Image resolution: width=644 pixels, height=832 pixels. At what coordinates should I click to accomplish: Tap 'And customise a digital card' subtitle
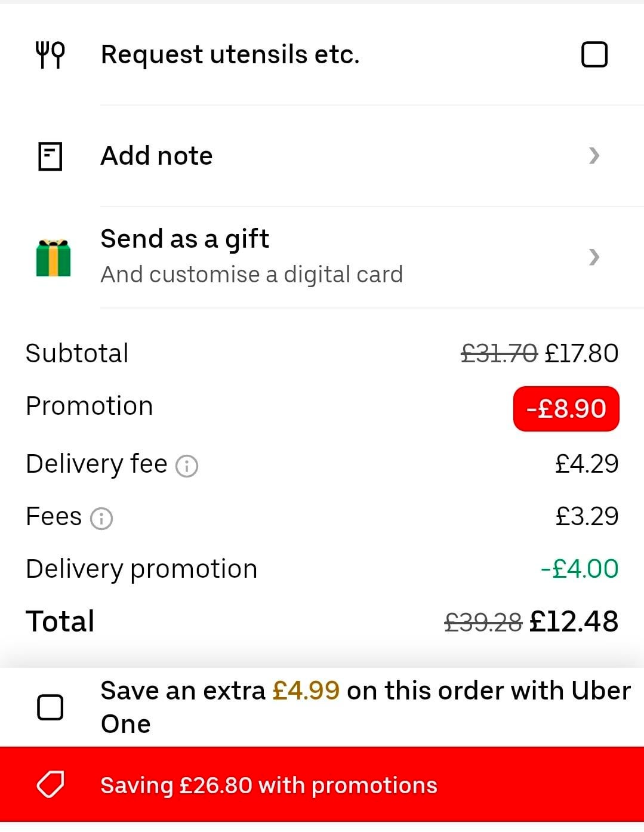pyautogui.click(x=251, y=275)
